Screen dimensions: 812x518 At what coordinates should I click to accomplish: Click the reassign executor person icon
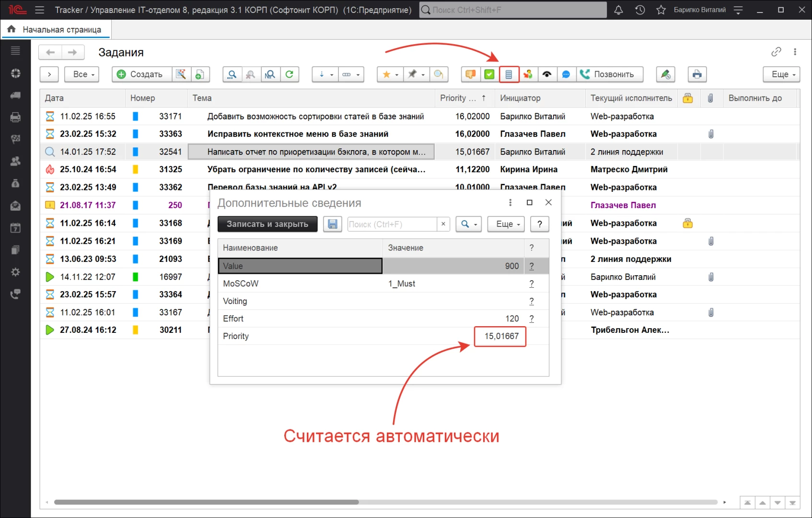(x=528, y=74)
